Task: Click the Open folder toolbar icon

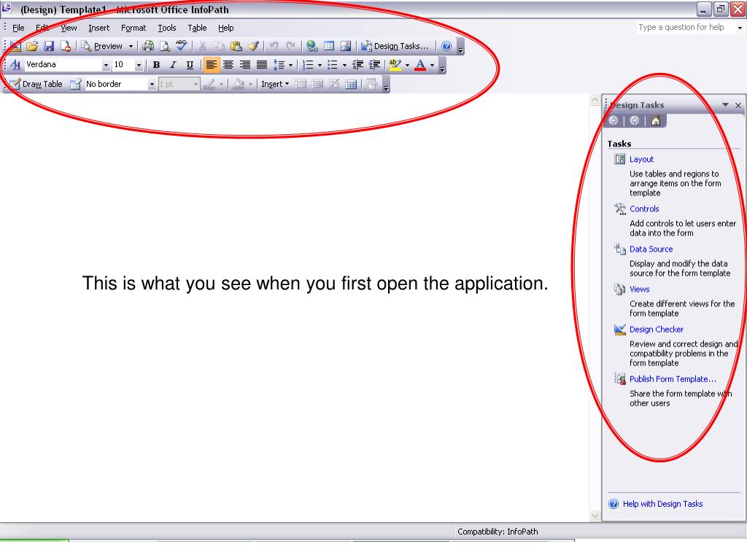Action: pos(32,46)
